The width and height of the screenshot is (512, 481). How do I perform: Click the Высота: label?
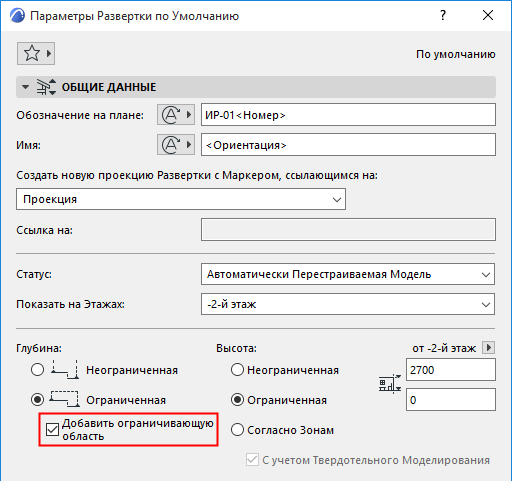[236, 348]
